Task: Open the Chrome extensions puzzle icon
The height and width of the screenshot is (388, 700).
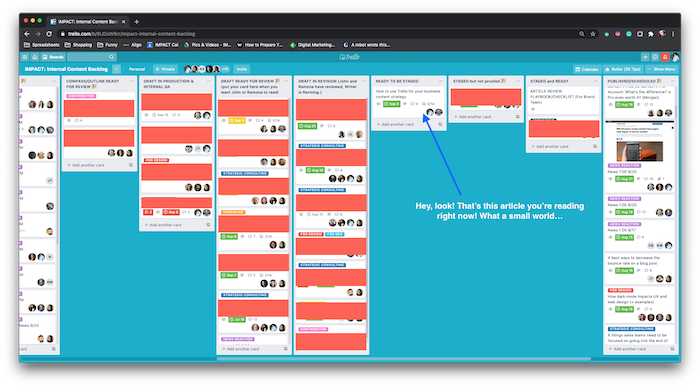Action: [x=651, y=34]
